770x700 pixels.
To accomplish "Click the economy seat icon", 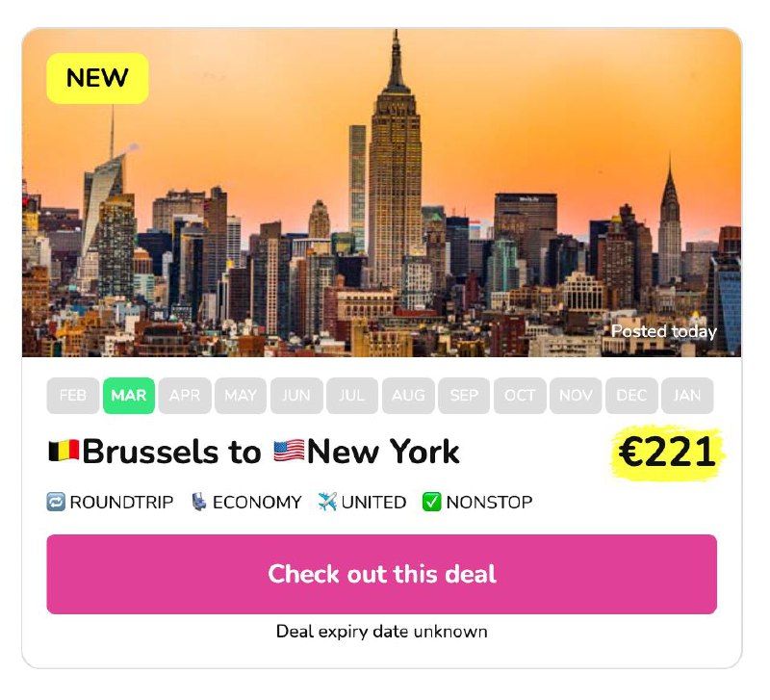I will (x=198, y=502).
